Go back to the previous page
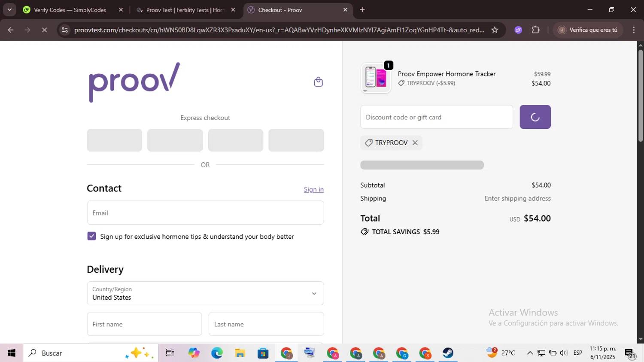644x362 pixels. 11,30
